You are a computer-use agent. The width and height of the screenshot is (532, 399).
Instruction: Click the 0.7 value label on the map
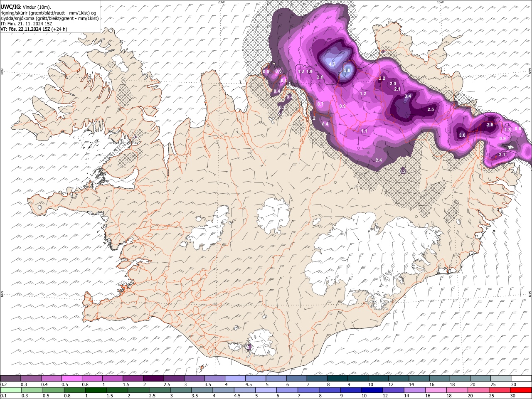coord(320,104)
